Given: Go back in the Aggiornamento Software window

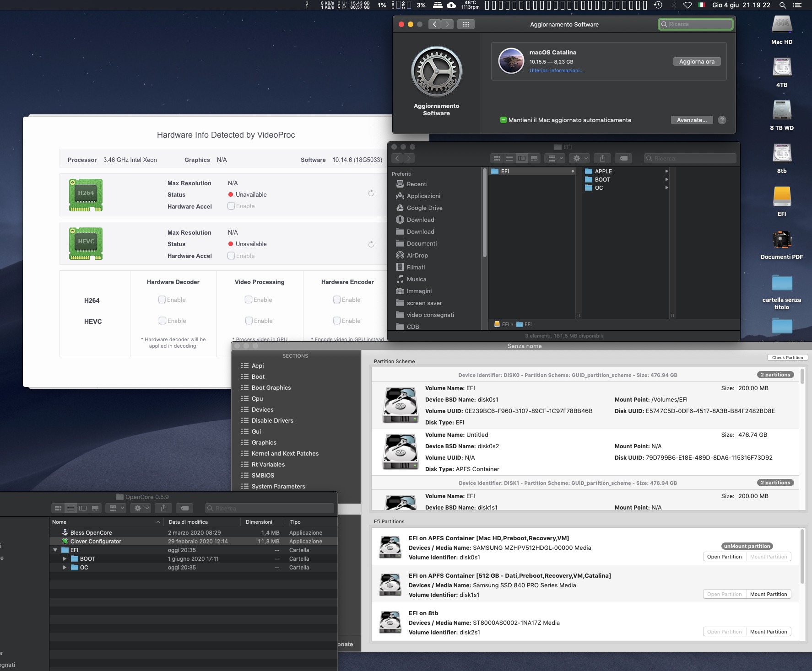Looking at the screenshot, I should click(x=434, y=24).
